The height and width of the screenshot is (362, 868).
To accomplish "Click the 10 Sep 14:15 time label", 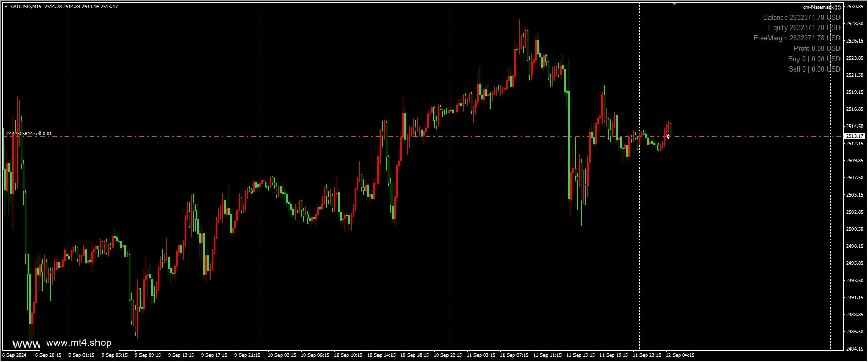I will point(381,356).
